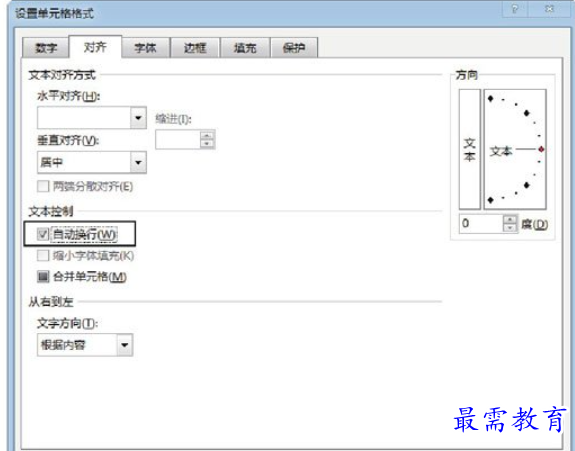Open the 填充 tab
Viewport: 575px width, 451px height.
tap(245, 48)
